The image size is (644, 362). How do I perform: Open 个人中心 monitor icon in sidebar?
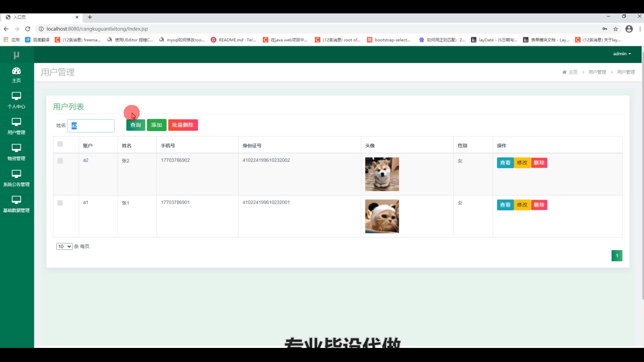[x=16, y=96]
